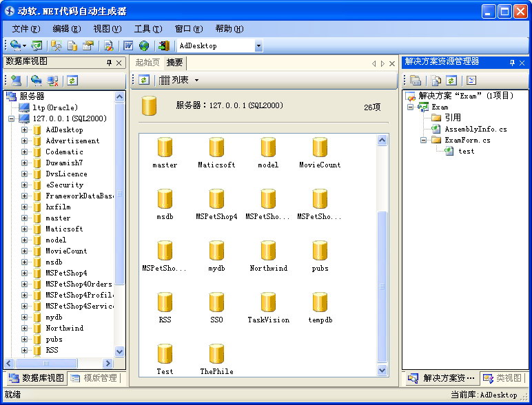Open the 文件(F) menu
The image size is (532, 405).
tap(26, 29)
